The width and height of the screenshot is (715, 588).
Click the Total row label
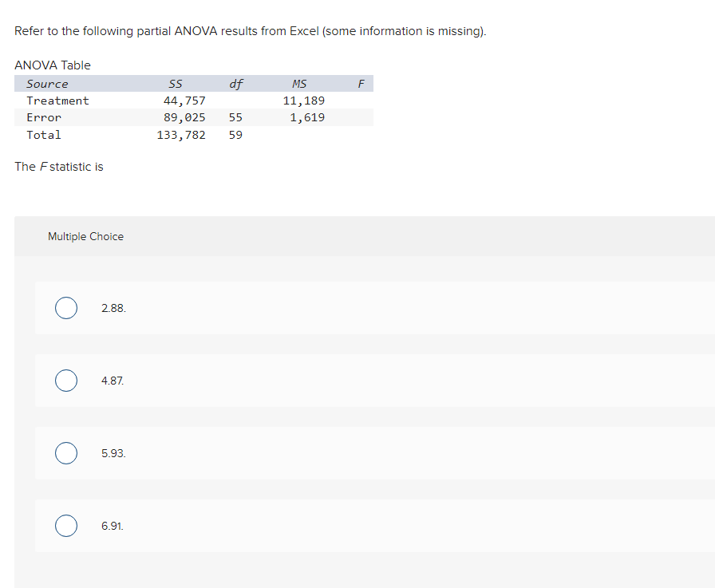click(44, 135)
